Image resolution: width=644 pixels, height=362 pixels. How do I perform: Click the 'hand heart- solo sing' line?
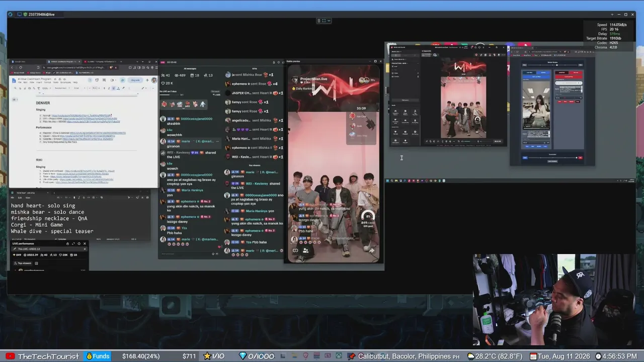(x=43, y=206)
